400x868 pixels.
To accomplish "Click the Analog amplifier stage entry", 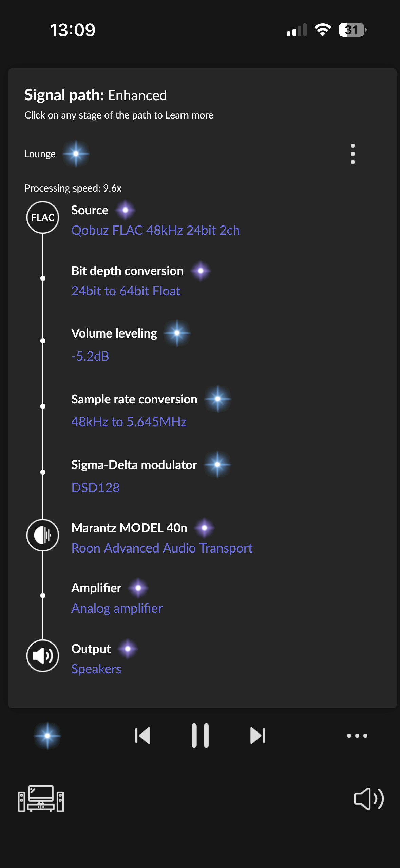I will (117, 608).
